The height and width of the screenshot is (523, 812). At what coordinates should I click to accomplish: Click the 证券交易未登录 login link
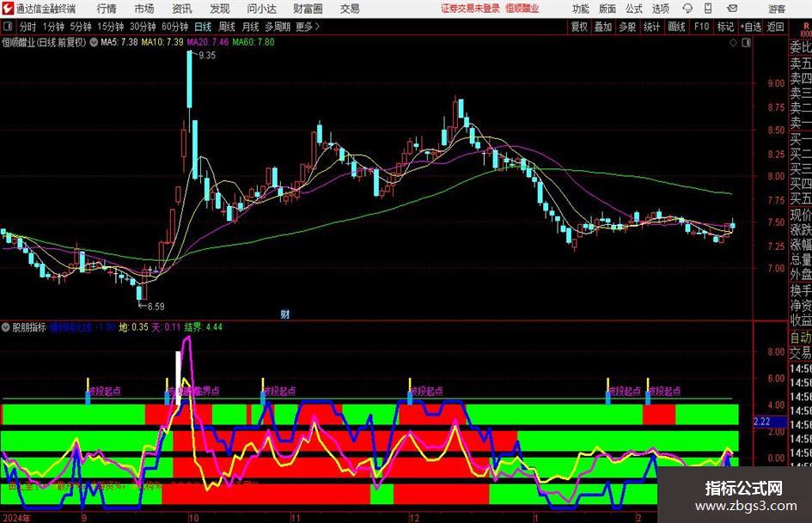470,9
